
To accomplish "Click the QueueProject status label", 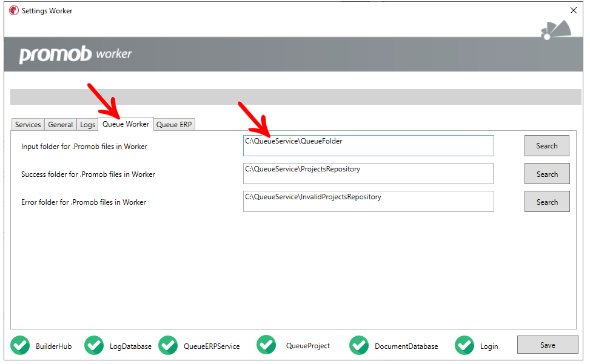I will 308,346.
